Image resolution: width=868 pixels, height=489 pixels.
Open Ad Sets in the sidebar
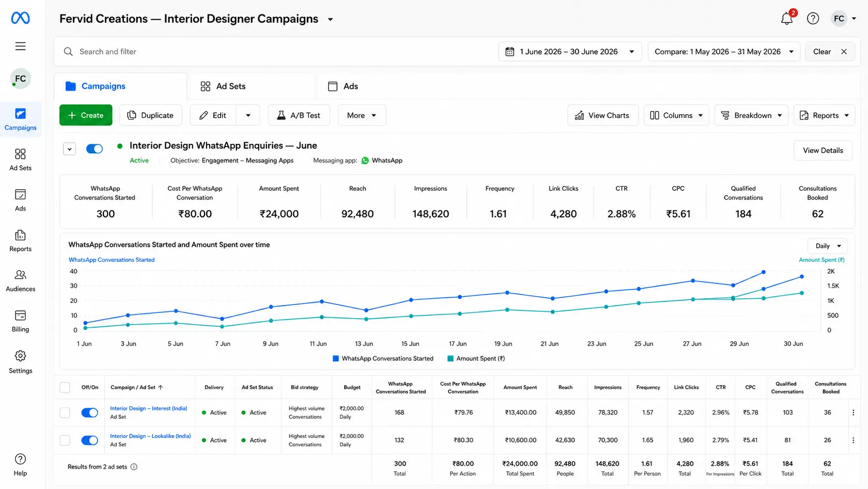[20, 160]
